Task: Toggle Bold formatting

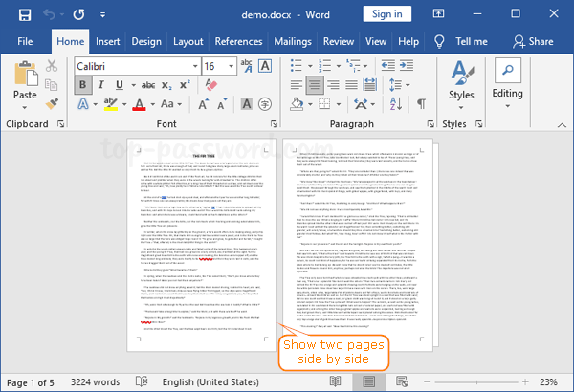Action: (x=83, y=84)
